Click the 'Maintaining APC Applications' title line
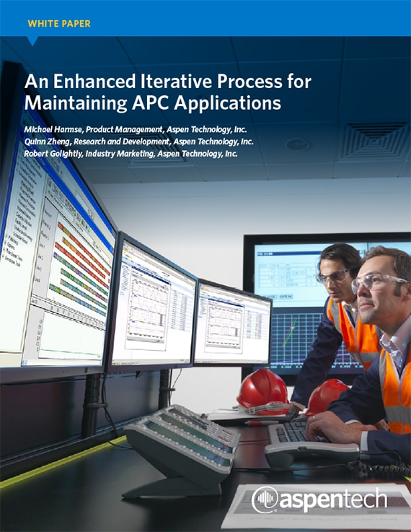 [x=153, y=103]
